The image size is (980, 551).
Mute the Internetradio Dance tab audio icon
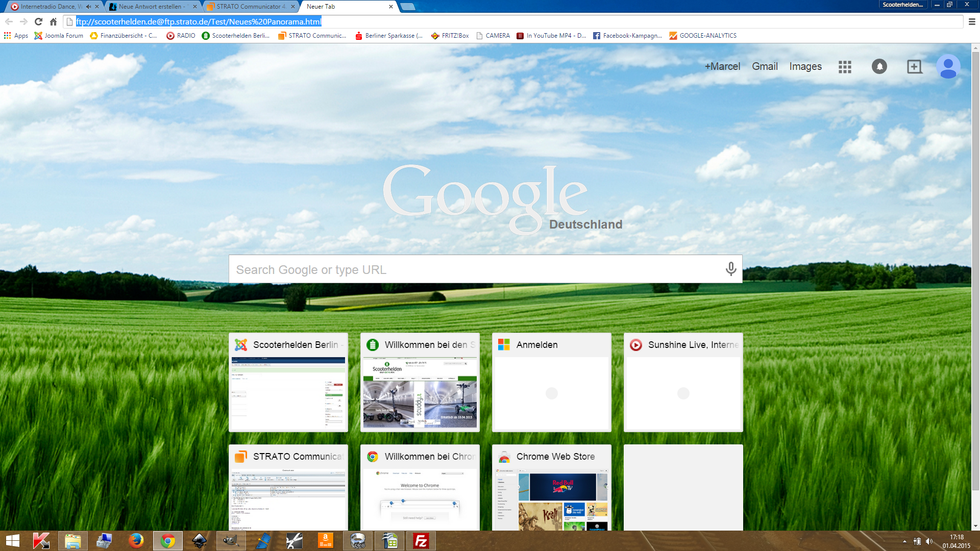click(x=88, y=7)
